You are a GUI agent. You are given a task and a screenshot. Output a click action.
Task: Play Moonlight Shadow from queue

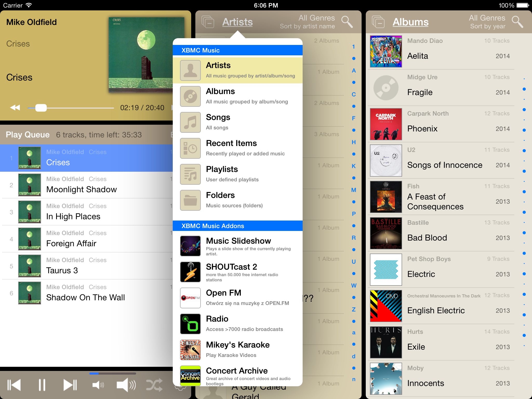point(86,185)
